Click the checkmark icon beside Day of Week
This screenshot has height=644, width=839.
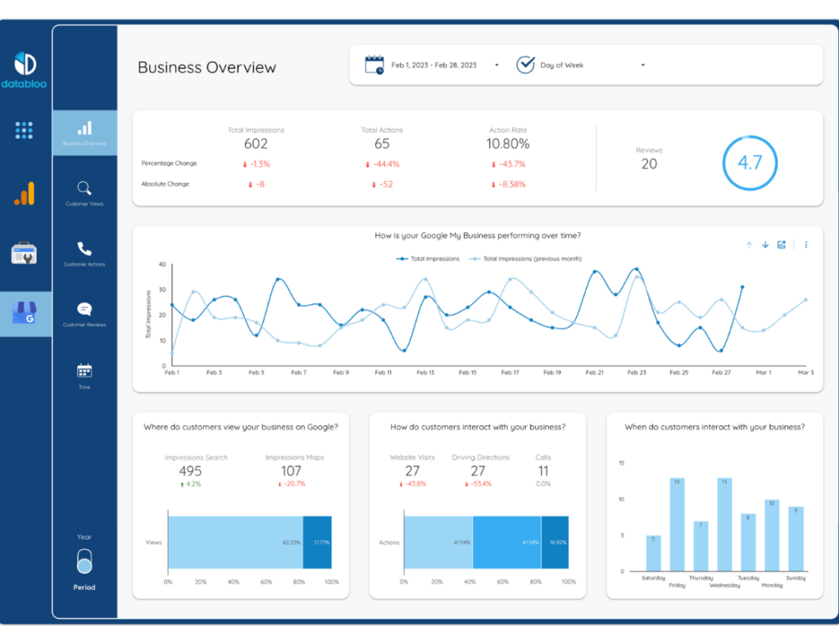tap(525, 65)
